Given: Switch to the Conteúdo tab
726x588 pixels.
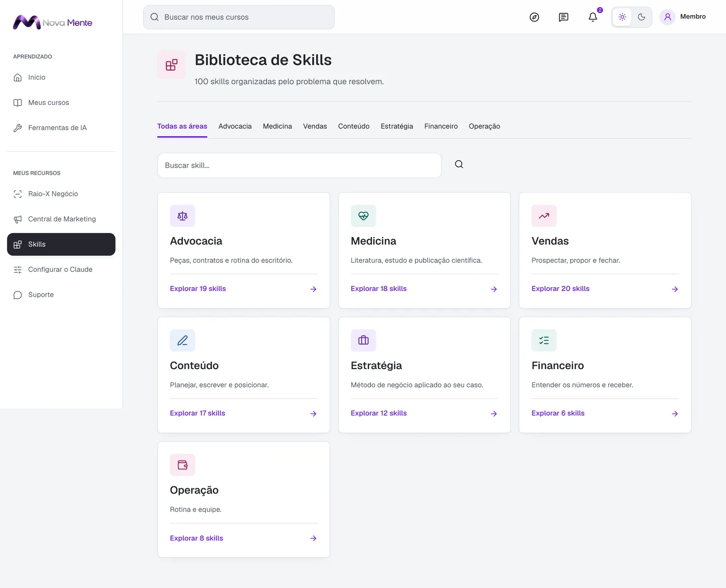Looking at the screenshot, I should (354, 126).
